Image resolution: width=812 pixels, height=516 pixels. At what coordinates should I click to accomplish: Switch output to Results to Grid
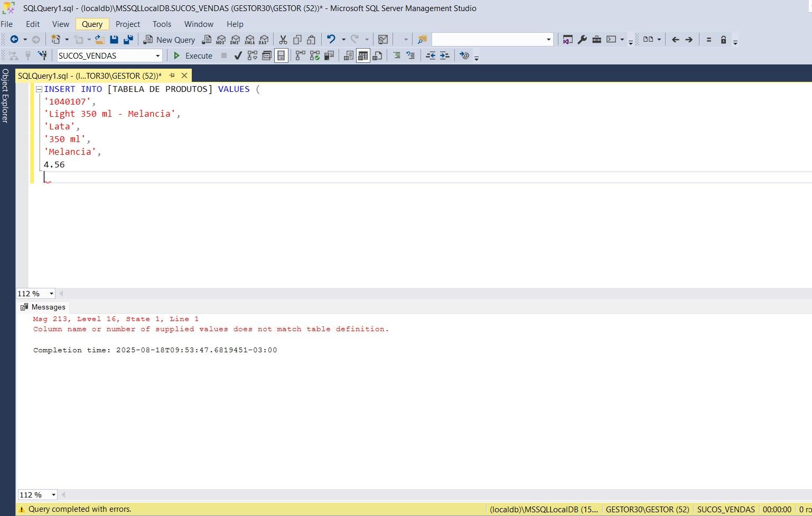coord(363,55)
